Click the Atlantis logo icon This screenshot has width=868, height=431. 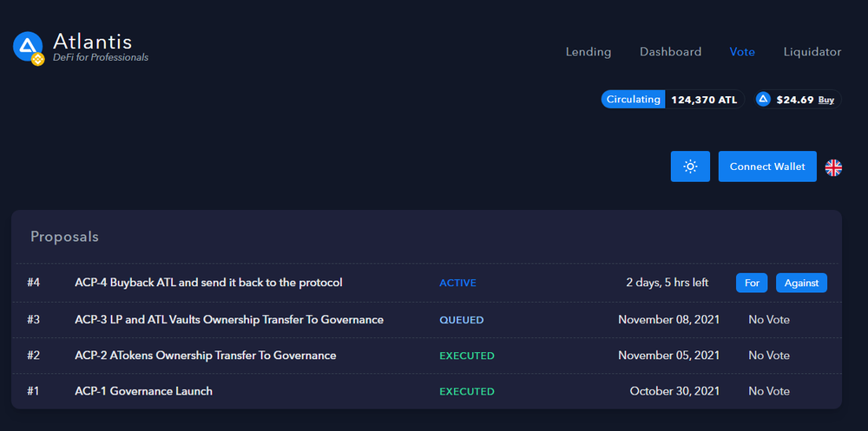tap(29, 47)
